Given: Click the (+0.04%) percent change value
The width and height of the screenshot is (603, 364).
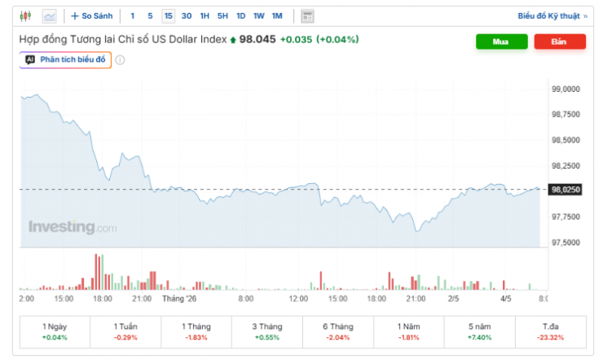Looking at the screenshot, I should (337, 40).
